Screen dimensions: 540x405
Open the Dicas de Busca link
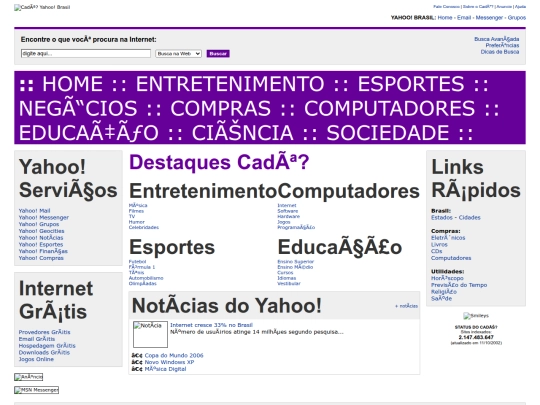coord(500,52)
